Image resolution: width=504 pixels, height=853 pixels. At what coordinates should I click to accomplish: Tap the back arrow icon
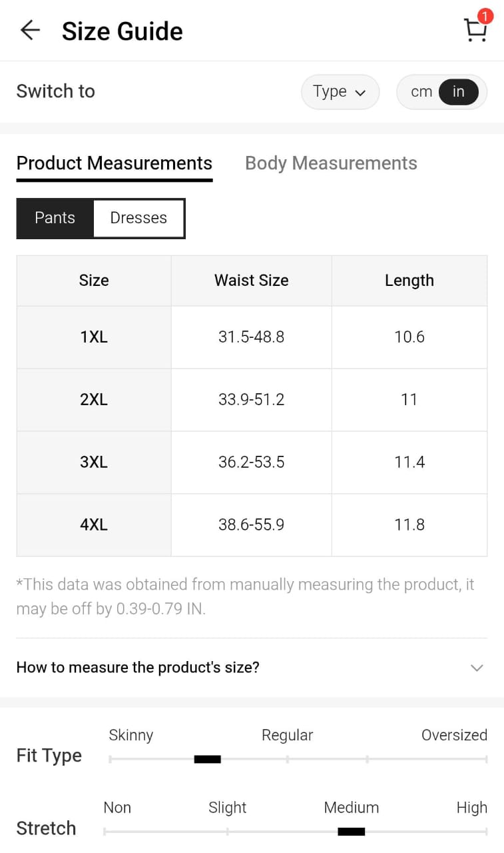(x=30, y=31)
